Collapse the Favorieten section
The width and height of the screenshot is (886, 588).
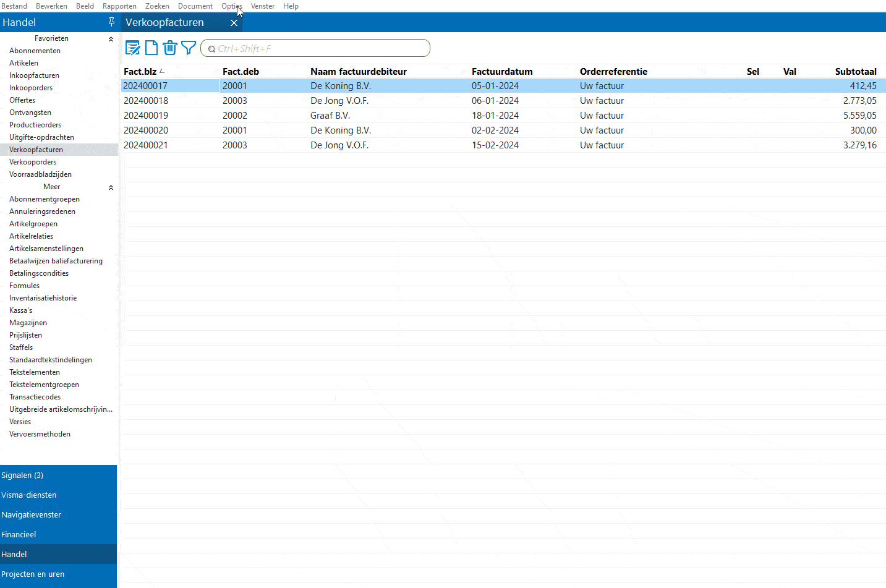coord(111,39)
